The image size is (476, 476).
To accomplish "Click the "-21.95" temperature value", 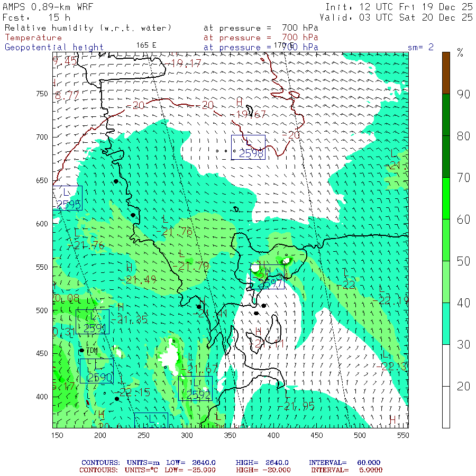I will [296, 406].
